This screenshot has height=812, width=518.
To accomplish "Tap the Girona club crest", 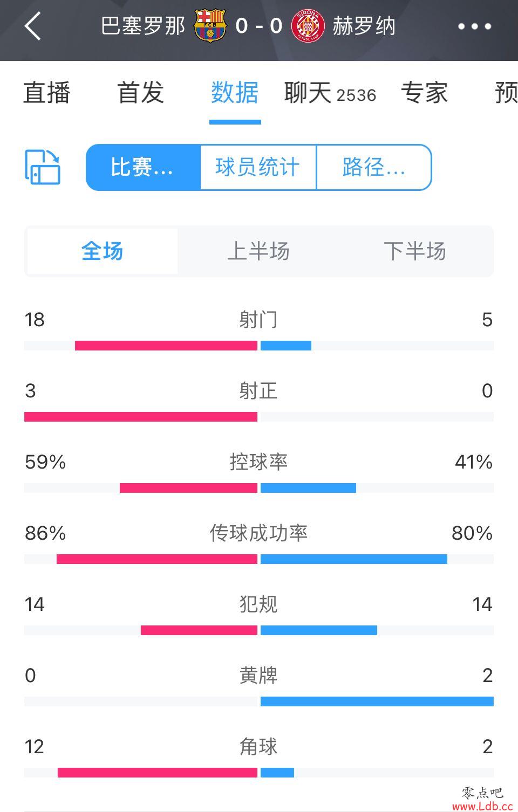I will pyautogui.click(x=308, y=25).
